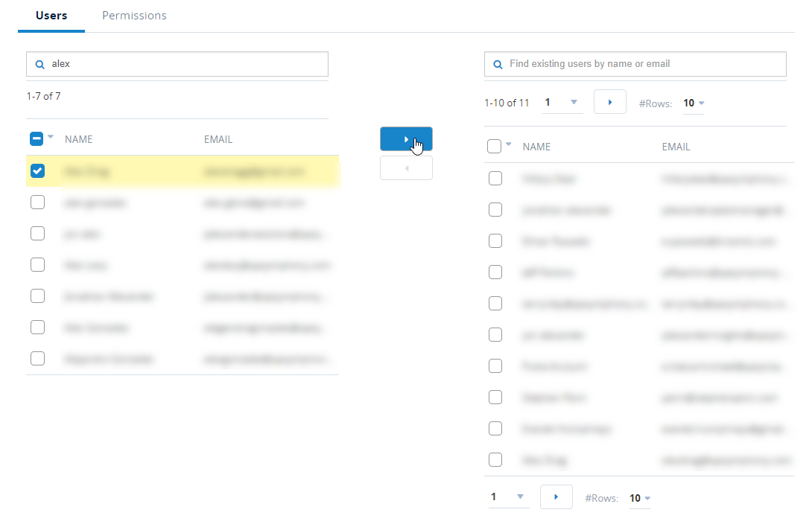Tick the second row checkbox in left list
Image resolution: width=812 pixels, height=530 pixels.
click(x=37, y=202)
